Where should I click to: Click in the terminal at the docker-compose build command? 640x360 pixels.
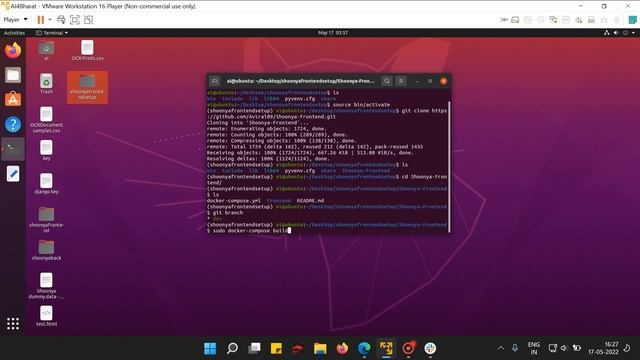click(250, 231)
